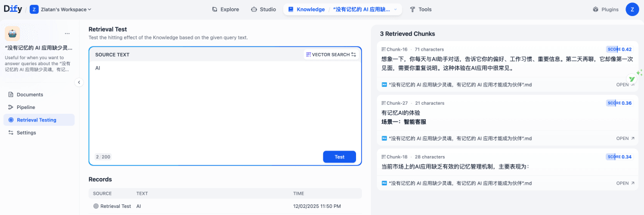
Task: Click the markdown file icon in Chunk-16 card
Action: point(385,85)
